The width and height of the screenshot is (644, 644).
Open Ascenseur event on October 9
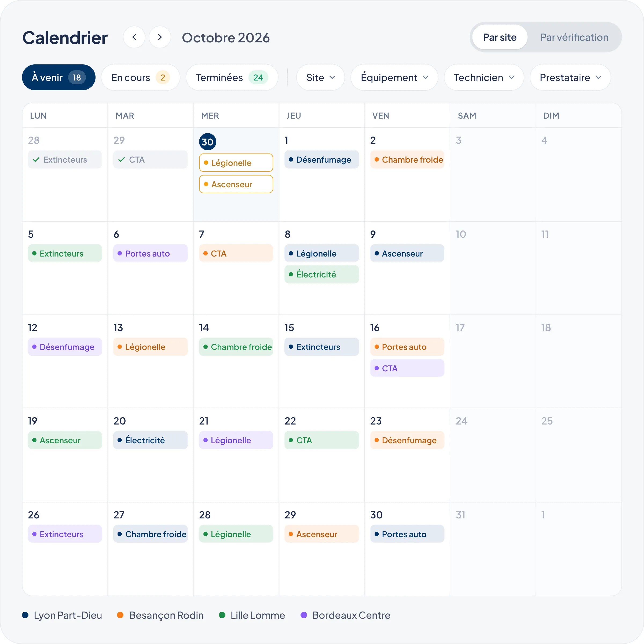click(407, 253)
